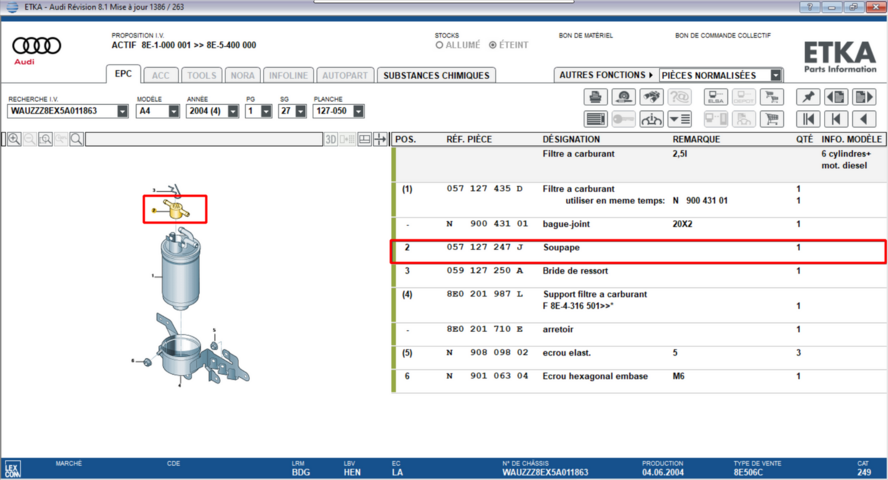Open the parts list view icon
Viewport: 888px width, 480px height.
click(x=595, y=119)
